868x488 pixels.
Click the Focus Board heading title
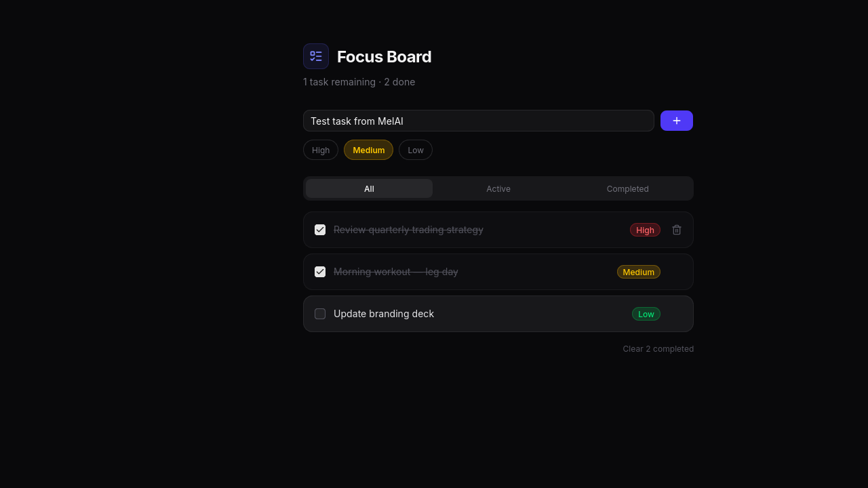point(384,57)
